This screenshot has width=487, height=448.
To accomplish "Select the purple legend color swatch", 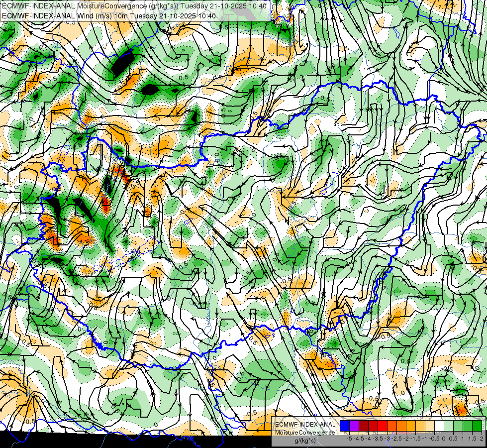I will pyautogui.click(x=354, y=426).
